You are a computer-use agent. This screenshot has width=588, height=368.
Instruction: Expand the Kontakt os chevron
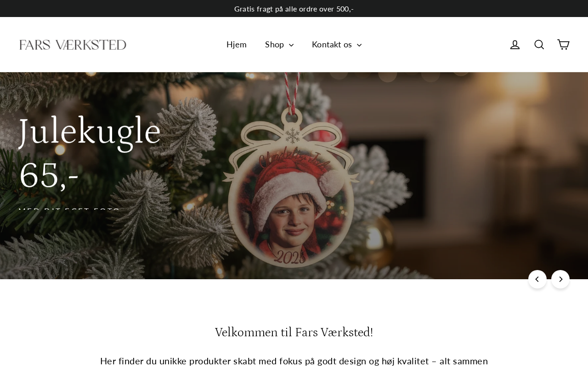point(359,45)
